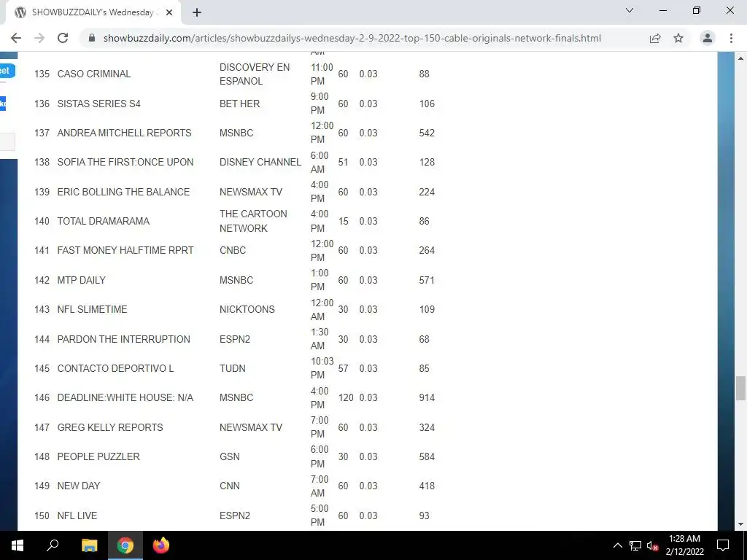Image resolution: width=747 pixels, height=560 pixels.
Task: Open network status tray icon
Action: 635,545
